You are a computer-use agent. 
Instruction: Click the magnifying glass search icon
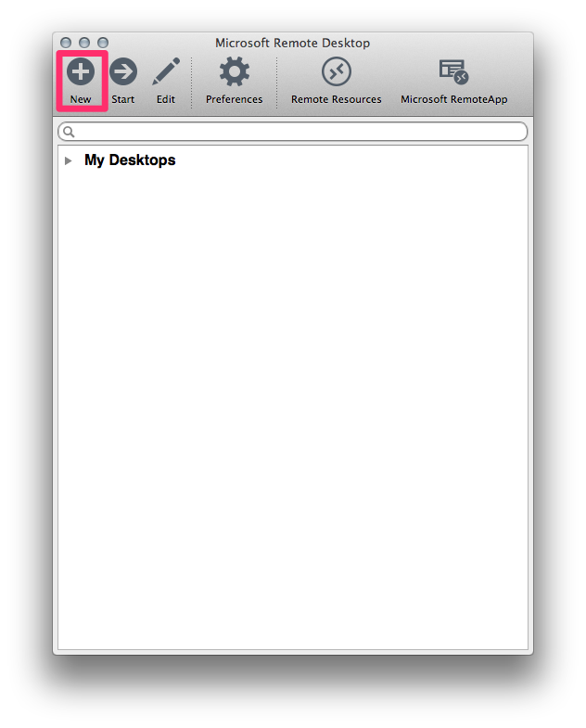tap(69, 132)
